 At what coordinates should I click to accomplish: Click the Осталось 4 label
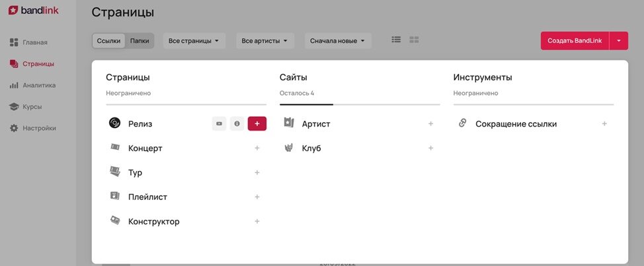pyautogui.click(x=296, y=93)
